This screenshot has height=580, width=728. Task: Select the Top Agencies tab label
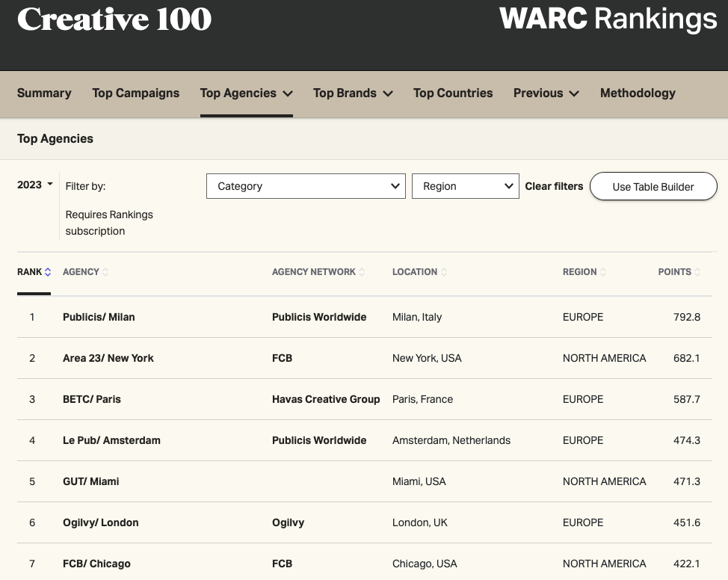coord(238,93)
